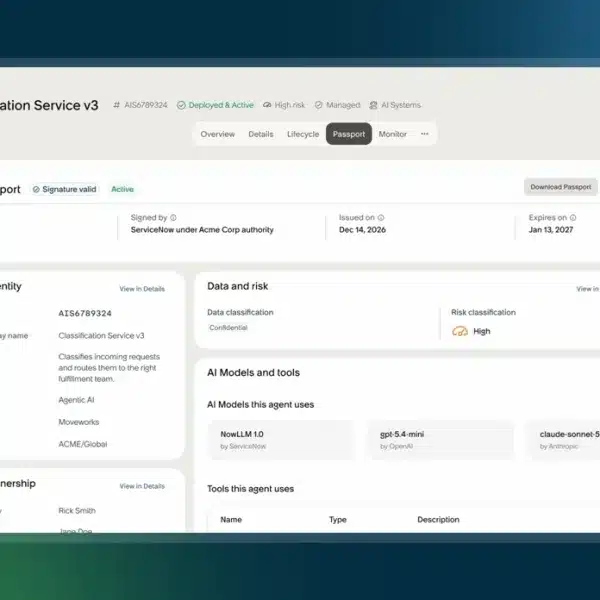Click the High risk classification gauge icon
The image size is (600, 600).
460,331
